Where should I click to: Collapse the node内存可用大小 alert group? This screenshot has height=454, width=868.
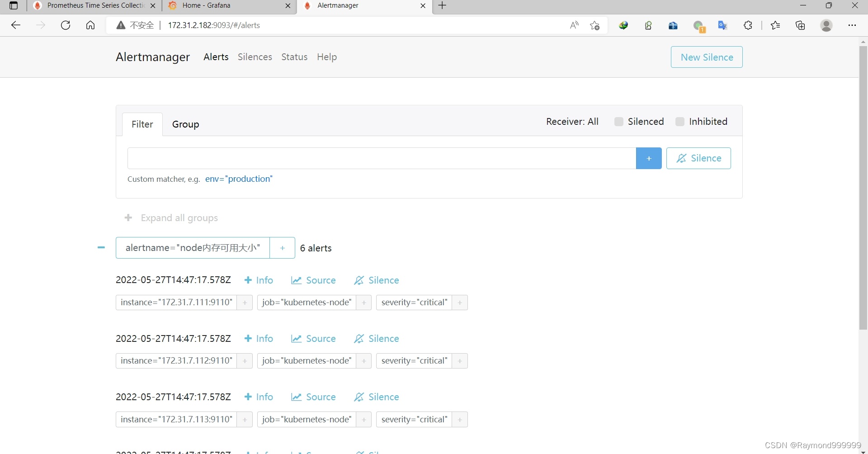coord(101,247)
